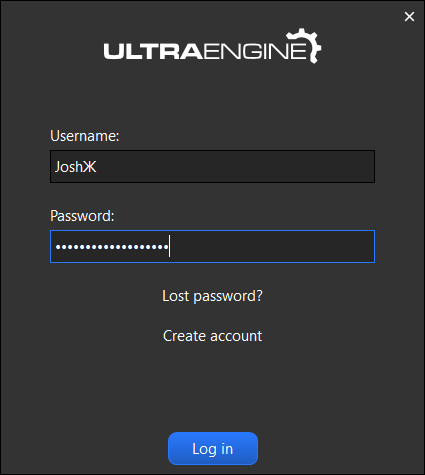Click the Password: label
425x475 pixels.
[82, 216]
